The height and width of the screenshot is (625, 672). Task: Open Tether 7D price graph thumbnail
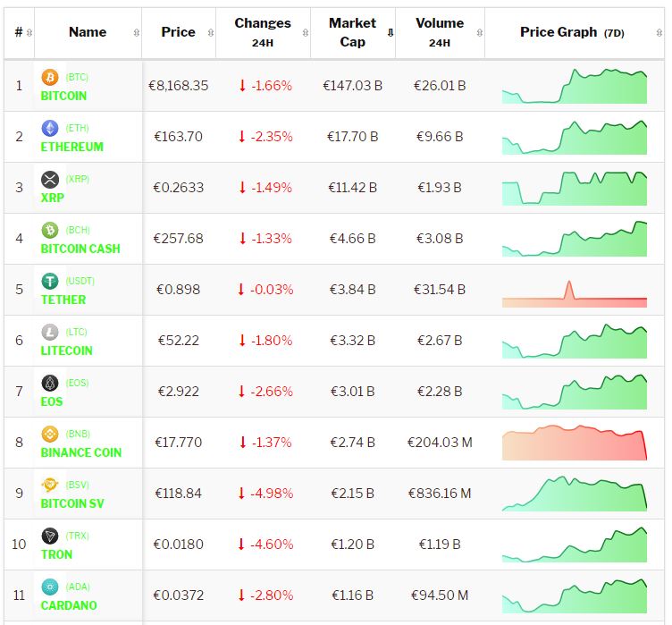pyautogui.click(x=574, y=291)
